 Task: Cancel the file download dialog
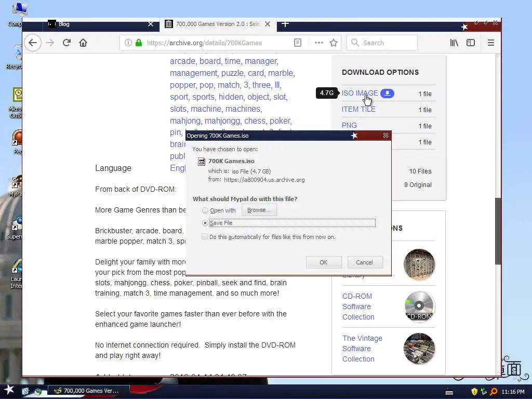(x=364, y=262)
